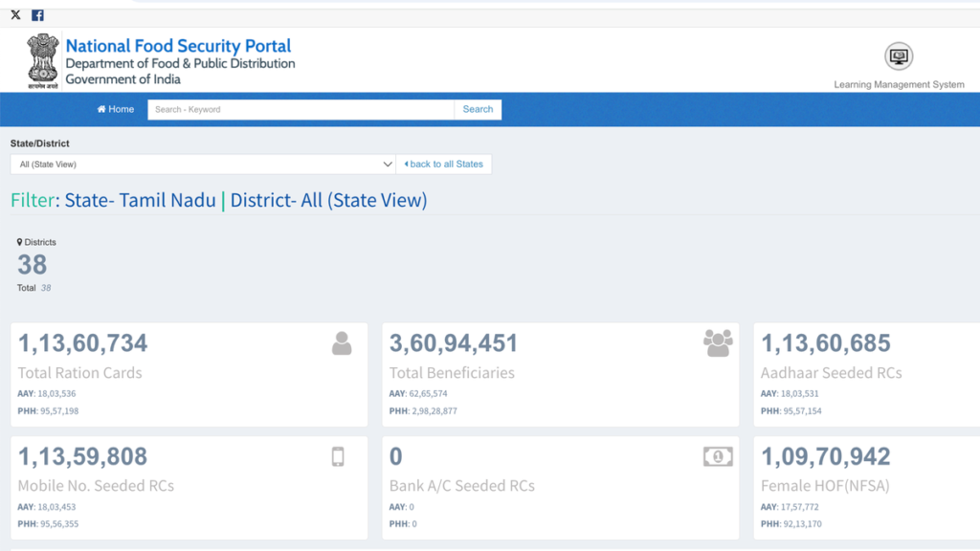The image size is (980, 551).
Task: Click the Government of India emblem logo
Action: point(43,61)
